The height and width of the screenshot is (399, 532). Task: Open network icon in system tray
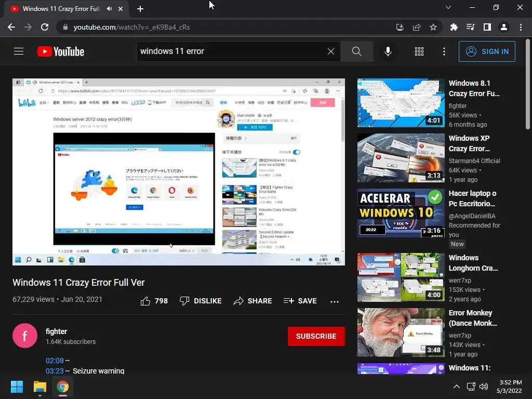pyautogui.click(x=471, y=387)
